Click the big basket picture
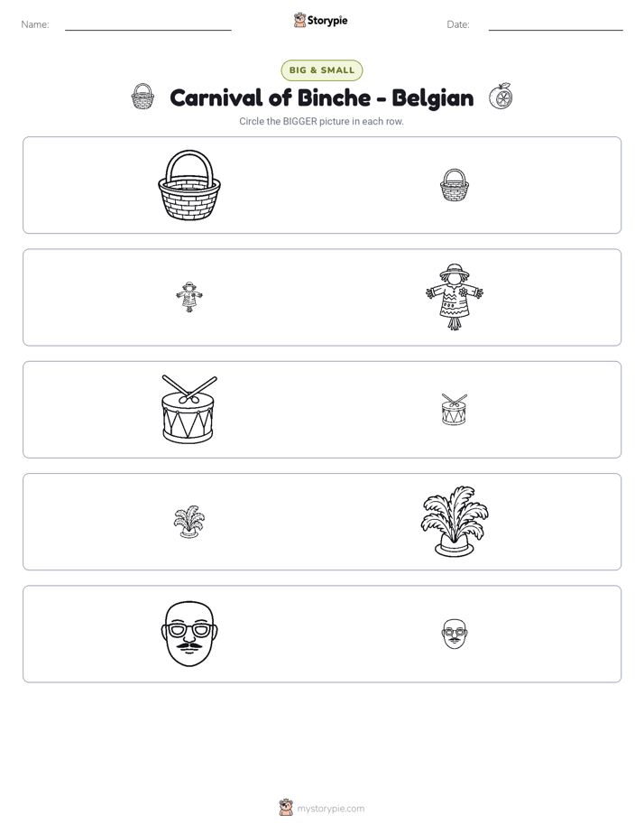The image size is (644, 834). tap(189, 185)
